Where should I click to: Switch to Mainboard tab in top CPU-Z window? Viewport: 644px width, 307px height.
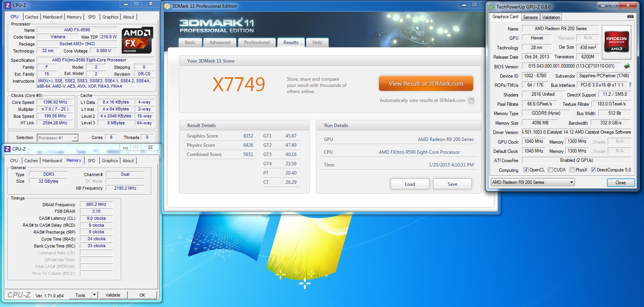[x=53, y=17]
